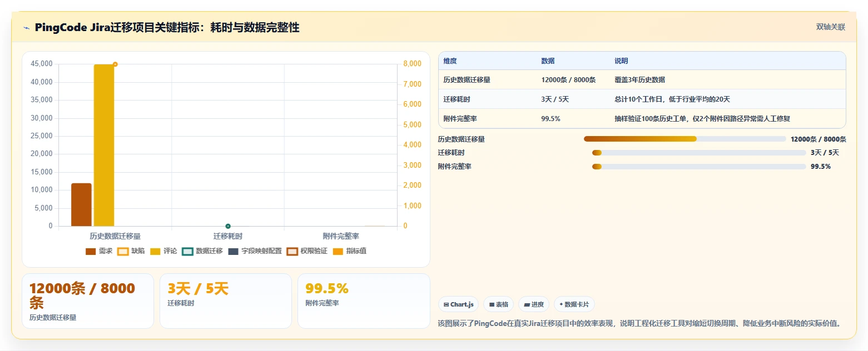
Task: Click the 历史数据迁移量 progress bar
Action: (685, 139)
